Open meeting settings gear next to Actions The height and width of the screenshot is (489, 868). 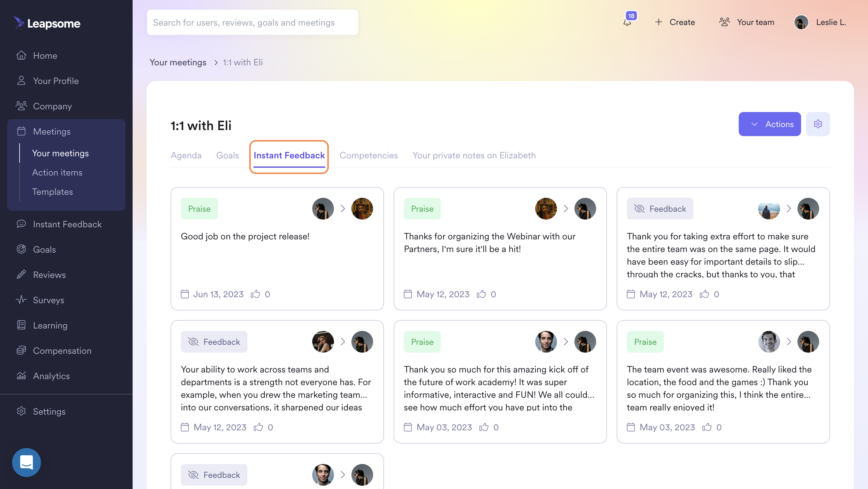818,124
